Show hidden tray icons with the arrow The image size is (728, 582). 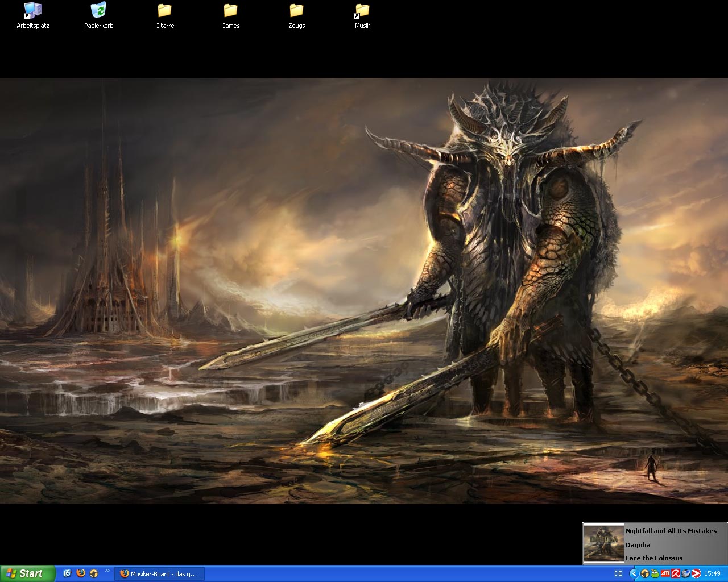click(634, 574)
